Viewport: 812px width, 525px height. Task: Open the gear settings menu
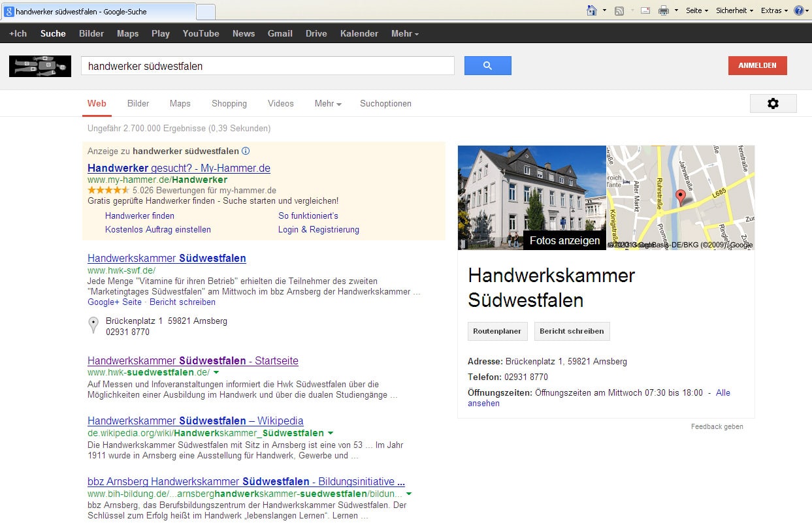[x=773, y=104]
